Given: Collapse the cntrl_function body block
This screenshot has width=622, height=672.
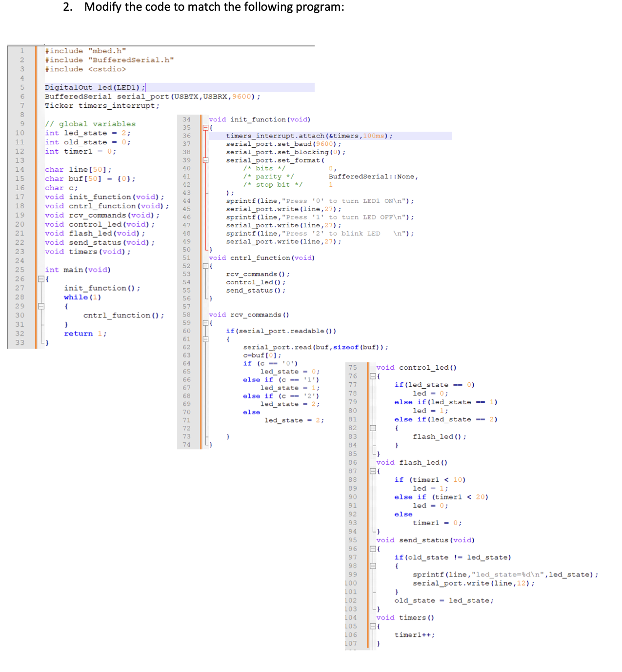Looking at the screenshot, I should (x=206, y=266).
